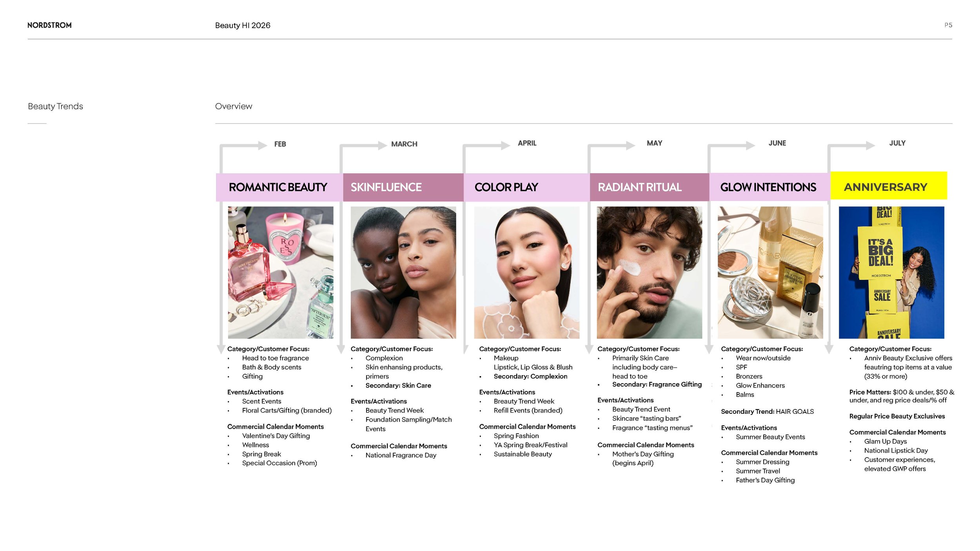The height and width of the screenshot is (551, 980).
Task: Select the ROMANTIC BEAUTY banner
Action: 279,187
